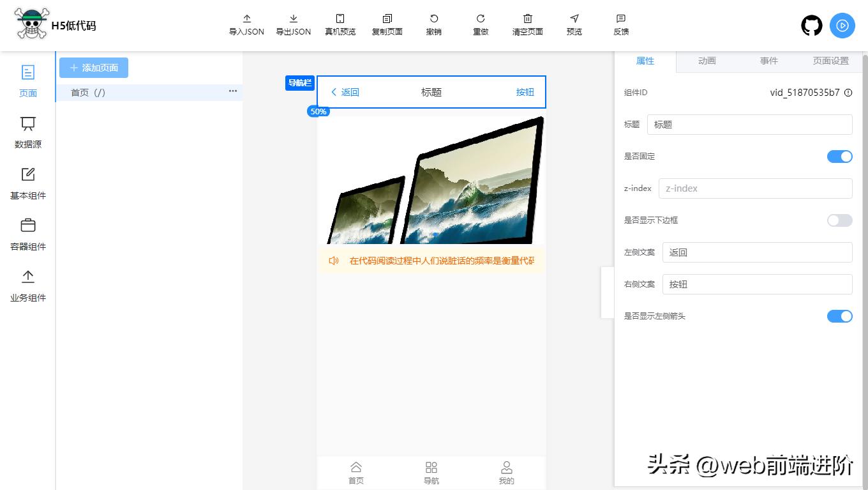Click the 导入JSON import icon
The width and height of the screenshot is (868, 490).
(x=246, y=24)
